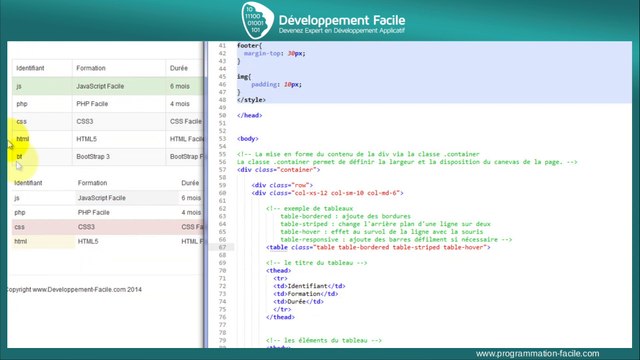Viewport: 640px width, 360px height.
Task: Click the closing </head> tag
Action: 249,116
